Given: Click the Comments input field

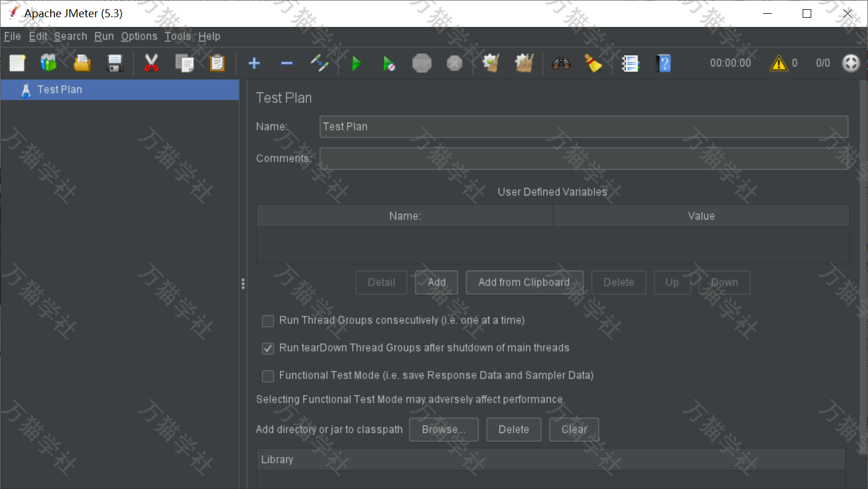Looking at the screenshot, I should click(584, 158).
